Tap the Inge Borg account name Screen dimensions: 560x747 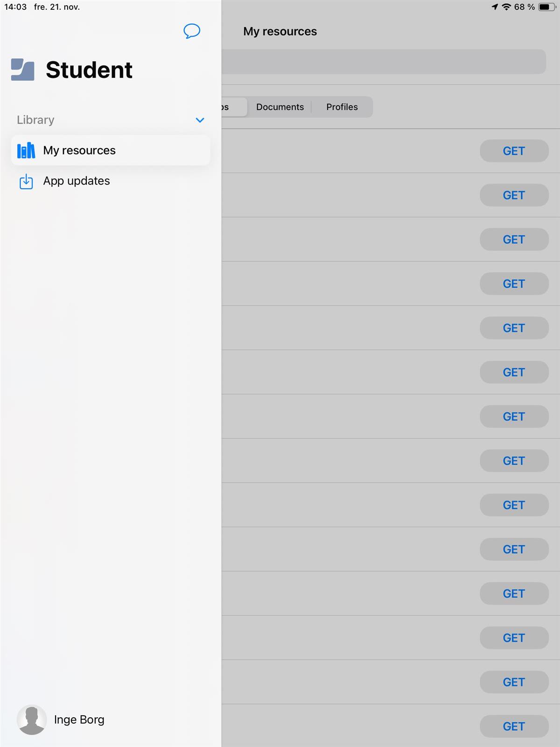click(79, 719)
